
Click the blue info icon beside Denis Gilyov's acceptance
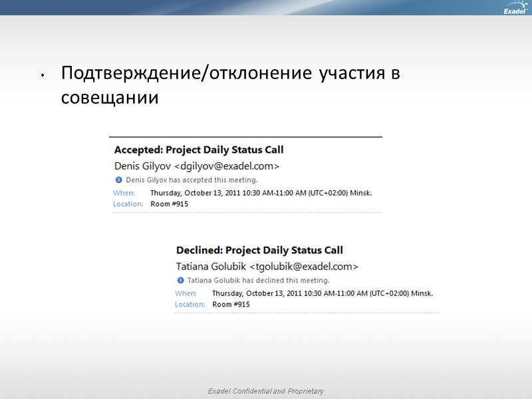117,179
